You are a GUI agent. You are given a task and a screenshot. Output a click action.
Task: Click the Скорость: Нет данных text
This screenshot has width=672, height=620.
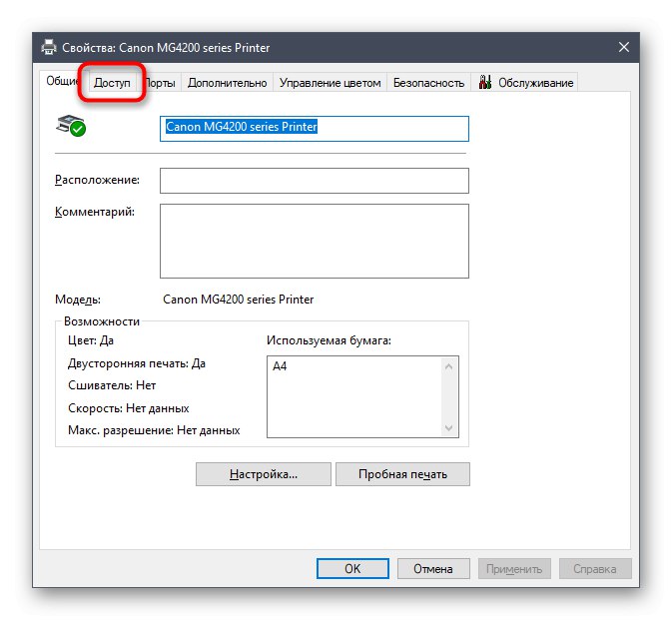coord(129,408)
